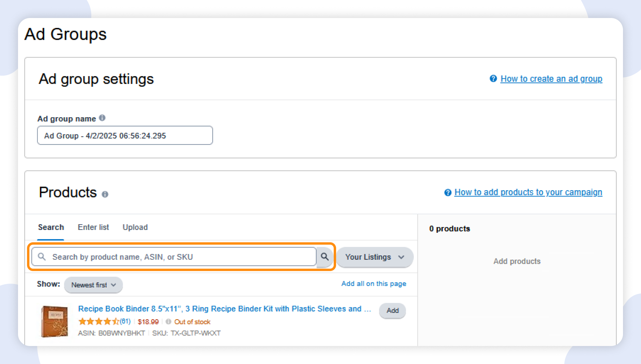Open the "How to create an ad group" link
641x364 pixels.
point(551,79)
